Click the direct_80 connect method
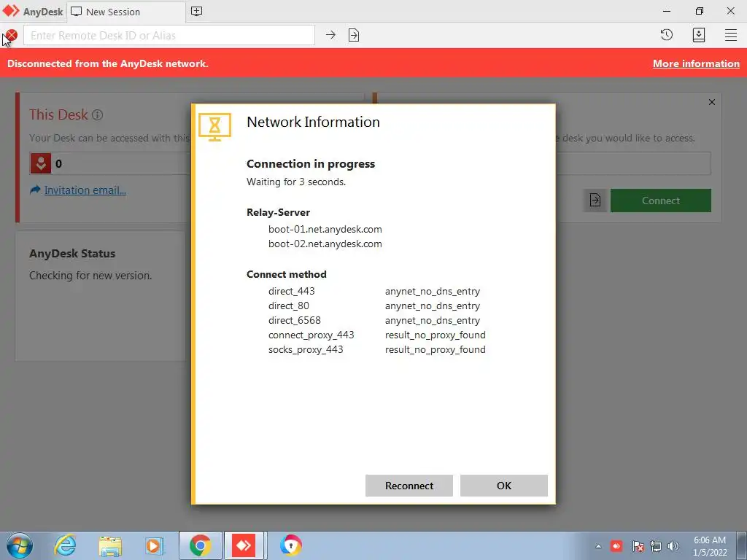The height and width of the screenshot is (560, 747). point(289,306)
